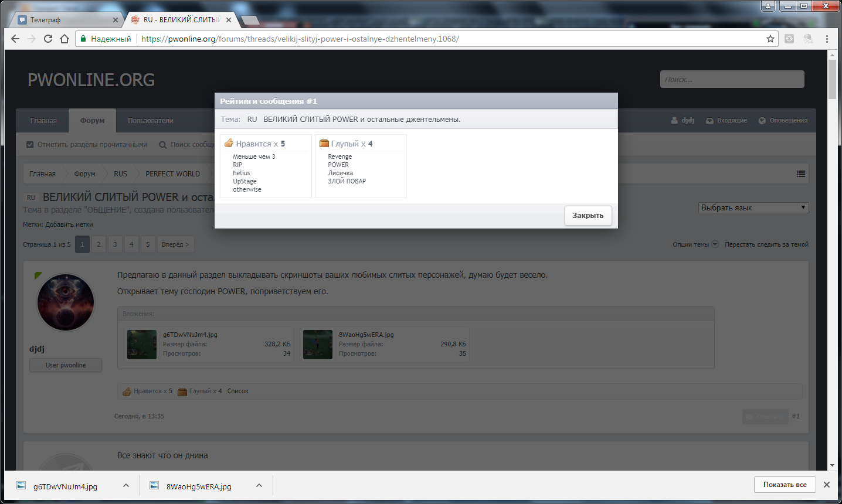Open the Главная navigation tab
This screenshot has height=504, width=842.
coord(43,121)
